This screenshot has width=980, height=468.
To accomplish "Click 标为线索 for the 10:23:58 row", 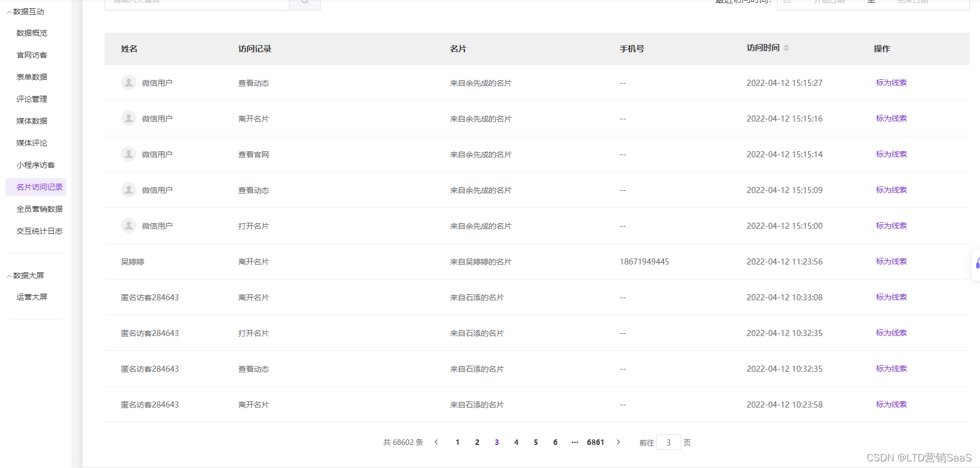I will pos(891,404).
